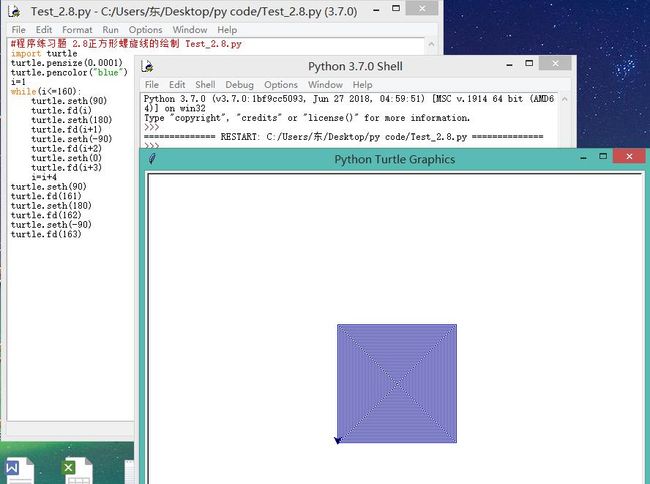Viewport: 650px width, 484px height.
Task: Click the line 'import turtle' in editor
Action: pyautogui.click(x=44, y=53)
